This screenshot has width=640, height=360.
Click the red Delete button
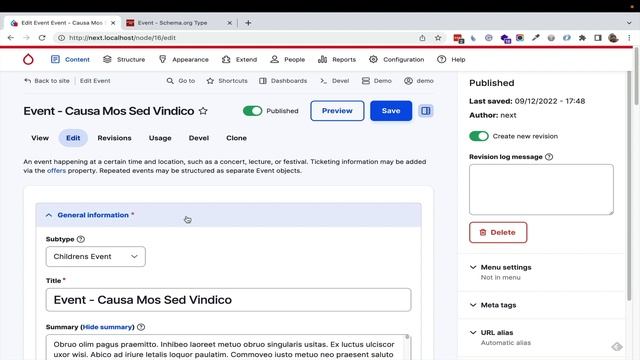click(498, 232)
